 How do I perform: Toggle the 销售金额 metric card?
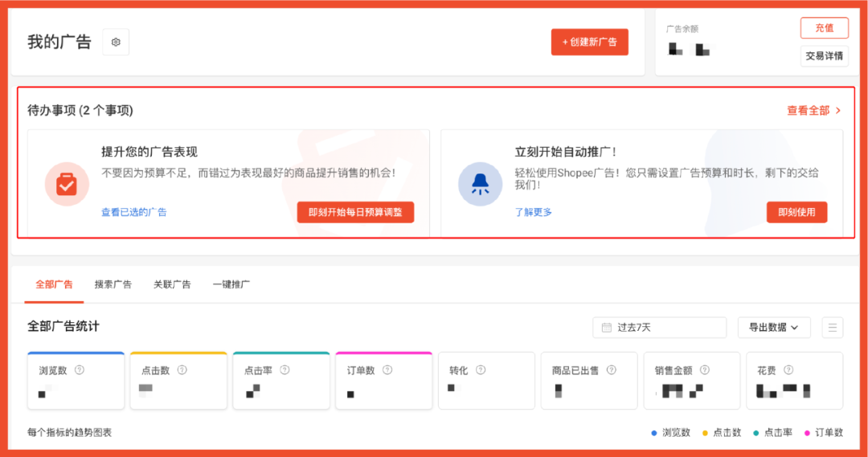coord(692,381)
